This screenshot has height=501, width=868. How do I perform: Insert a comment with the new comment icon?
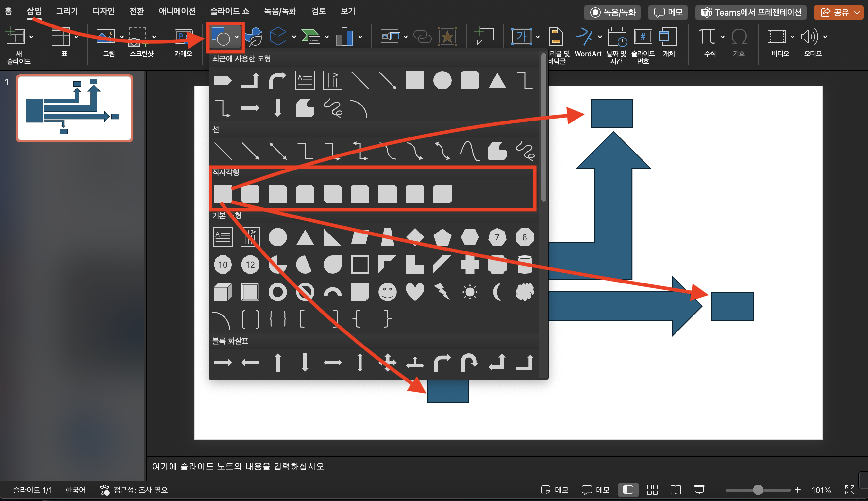click(484, 36)
